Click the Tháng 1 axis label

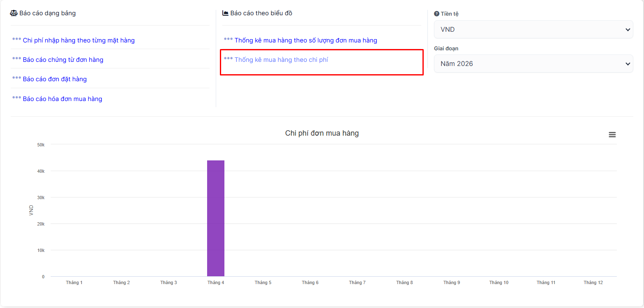[74, 283]
